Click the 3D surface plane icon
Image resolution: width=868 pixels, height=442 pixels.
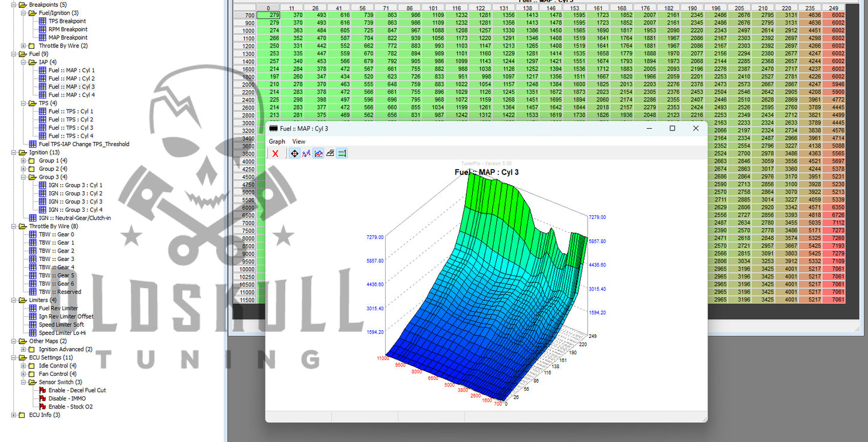[x=330, y=153]
